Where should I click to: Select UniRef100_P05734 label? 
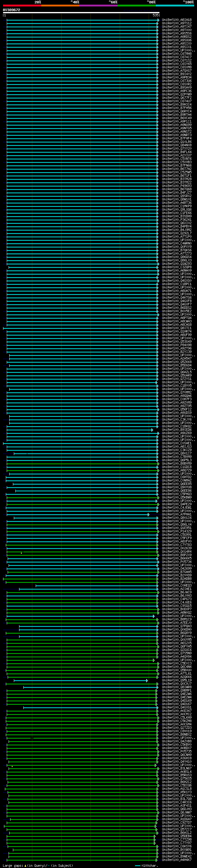(177, 562)
